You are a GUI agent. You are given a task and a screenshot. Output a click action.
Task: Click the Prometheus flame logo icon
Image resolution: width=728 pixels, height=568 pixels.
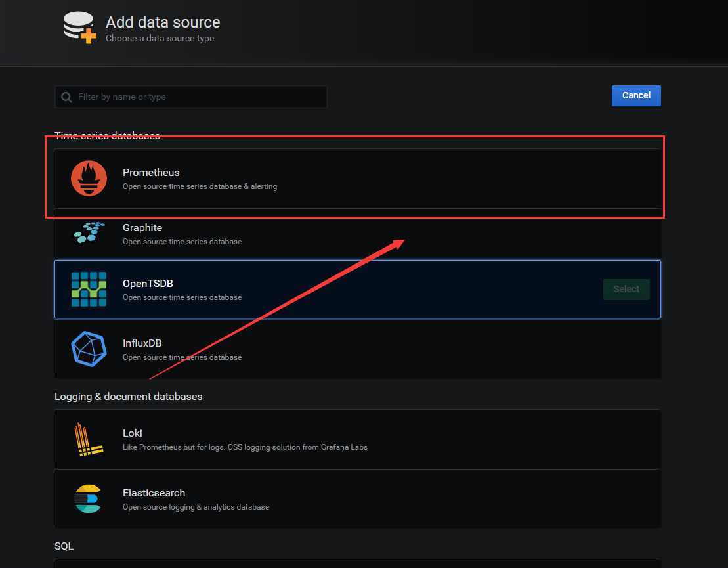point(89,179)
